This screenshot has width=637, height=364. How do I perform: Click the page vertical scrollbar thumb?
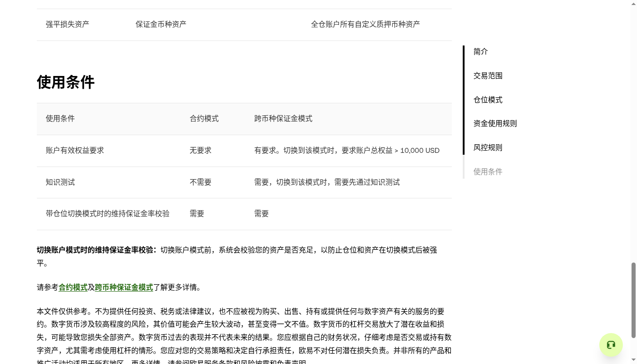633,300
